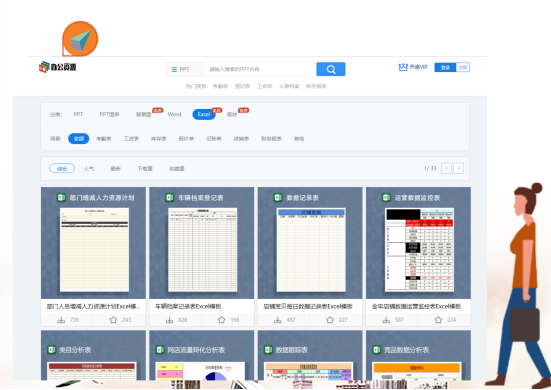Click Excel icon beside 车辆档案登记表 title
The width and height of the screenshot is (551, 390).
(x=169, y=197)
